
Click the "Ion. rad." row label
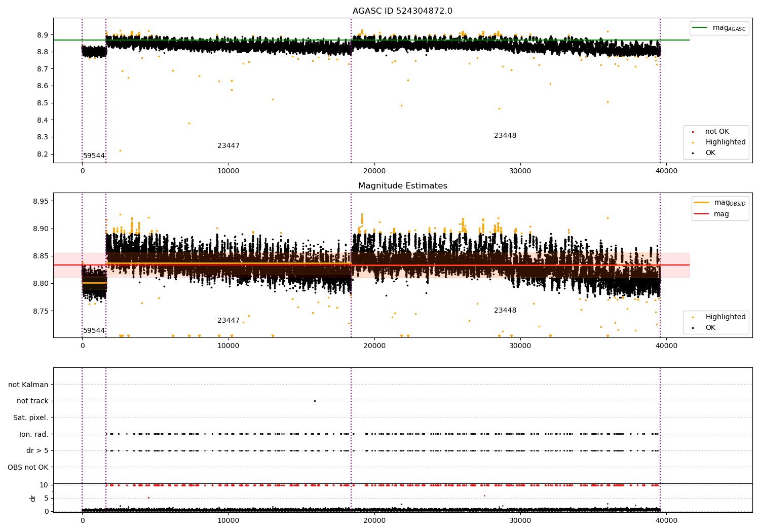point(34,434)
